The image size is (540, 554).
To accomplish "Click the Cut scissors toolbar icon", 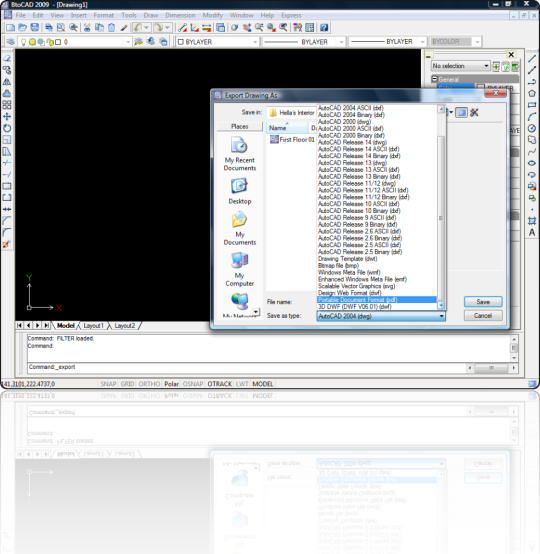I will [87, 28].
